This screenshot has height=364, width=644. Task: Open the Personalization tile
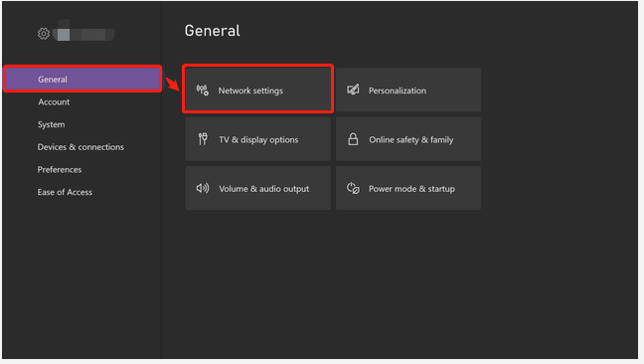tap(408, 90)
